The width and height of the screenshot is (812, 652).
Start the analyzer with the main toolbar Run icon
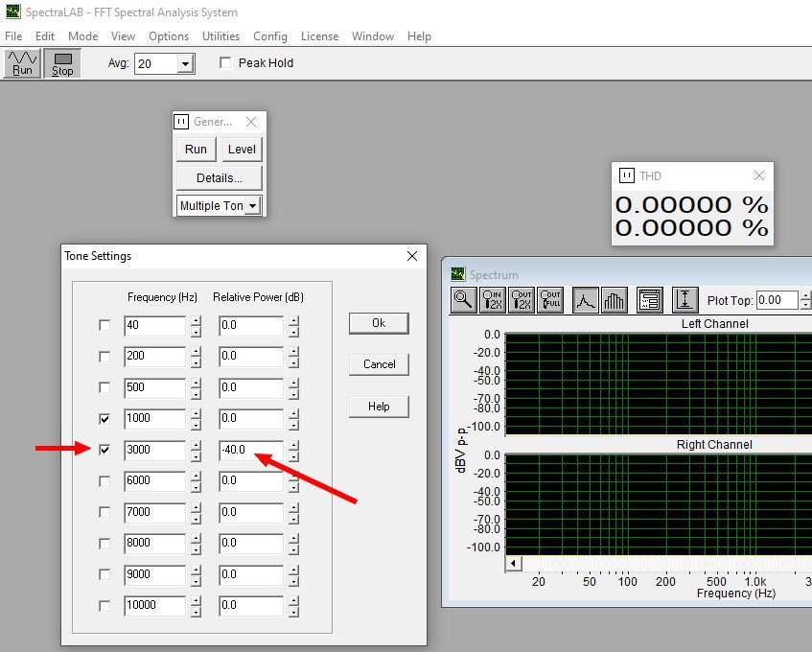pos(22,63)
